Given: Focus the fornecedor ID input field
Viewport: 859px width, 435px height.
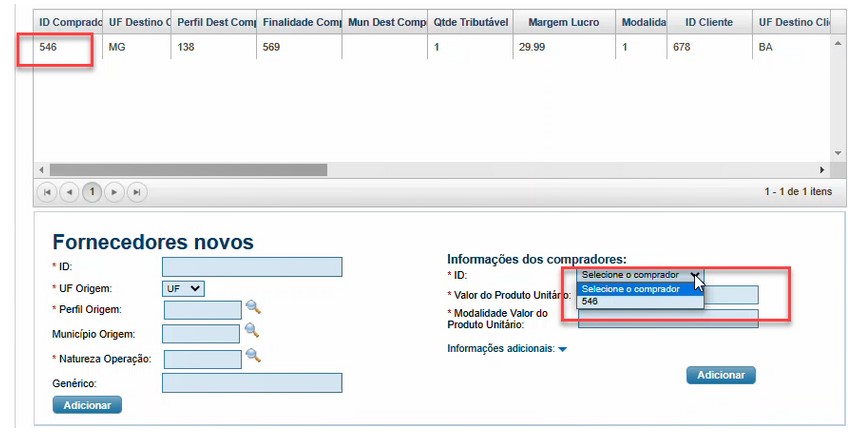Looking at the screenshot, I should (x=252, y=267).
